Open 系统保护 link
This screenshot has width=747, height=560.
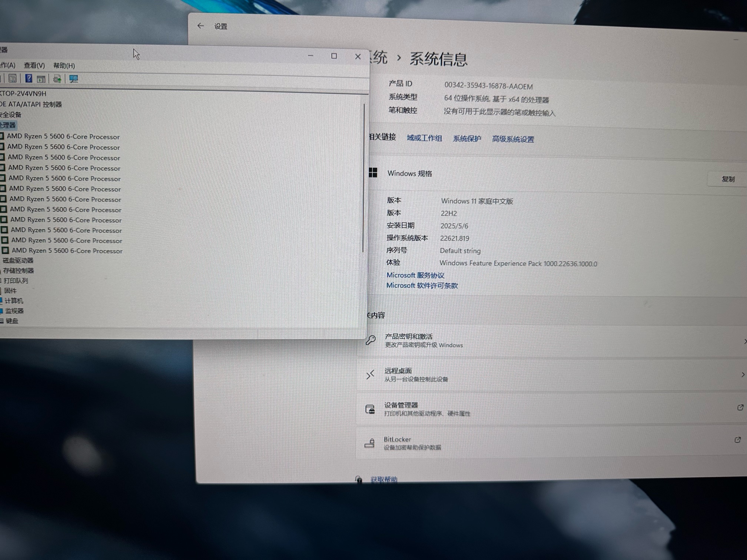467,139
